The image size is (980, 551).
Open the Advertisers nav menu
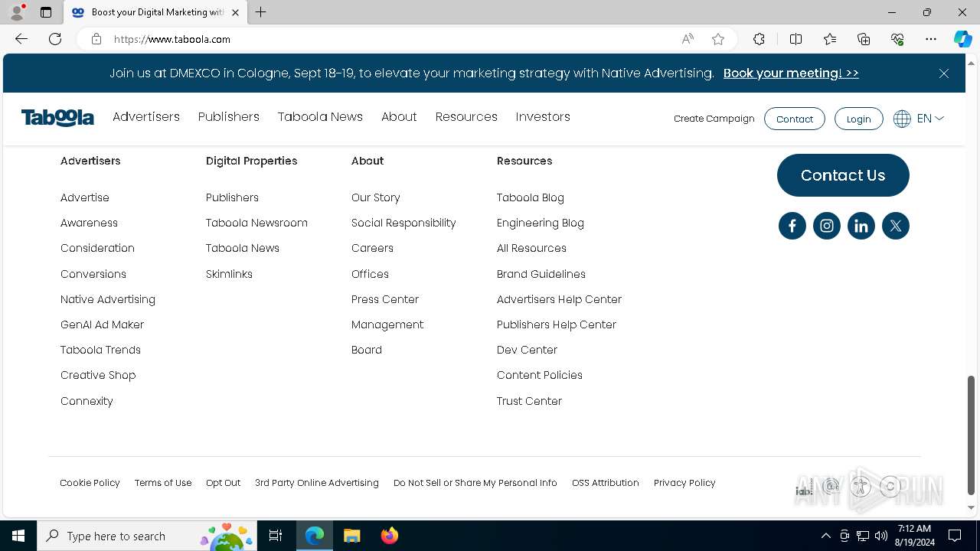146,117
